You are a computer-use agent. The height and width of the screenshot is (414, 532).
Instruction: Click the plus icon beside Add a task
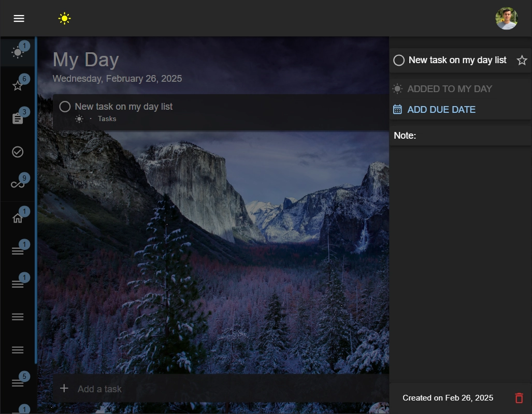[x=64, y=388]
